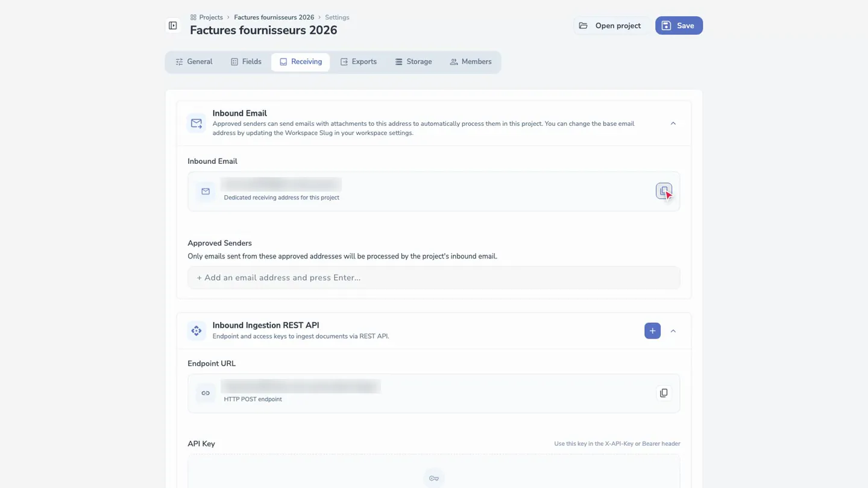Open the Members tab

click(x=471, y=62)
